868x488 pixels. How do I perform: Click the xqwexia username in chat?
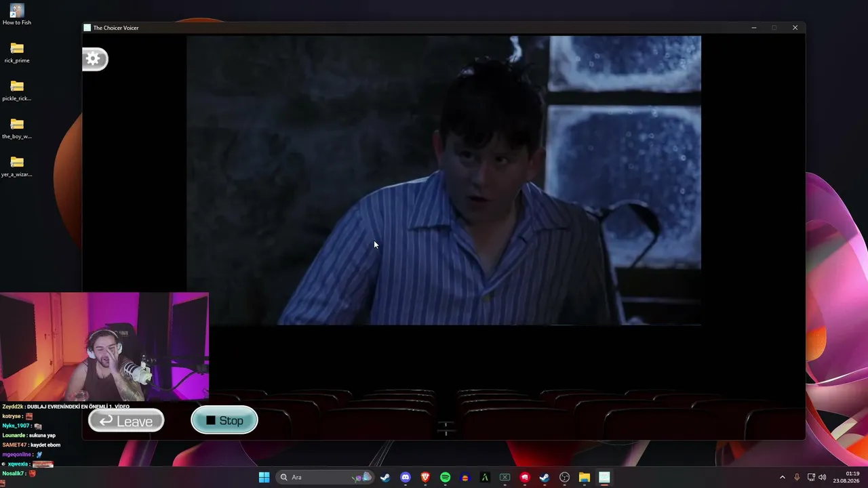pos(18,464)
